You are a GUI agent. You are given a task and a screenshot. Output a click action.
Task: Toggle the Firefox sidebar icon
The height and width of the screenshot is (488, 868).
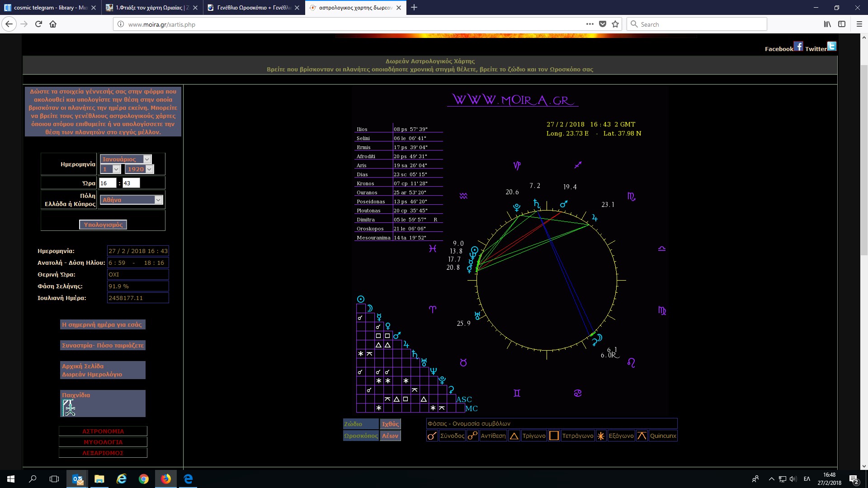[842, 24]
